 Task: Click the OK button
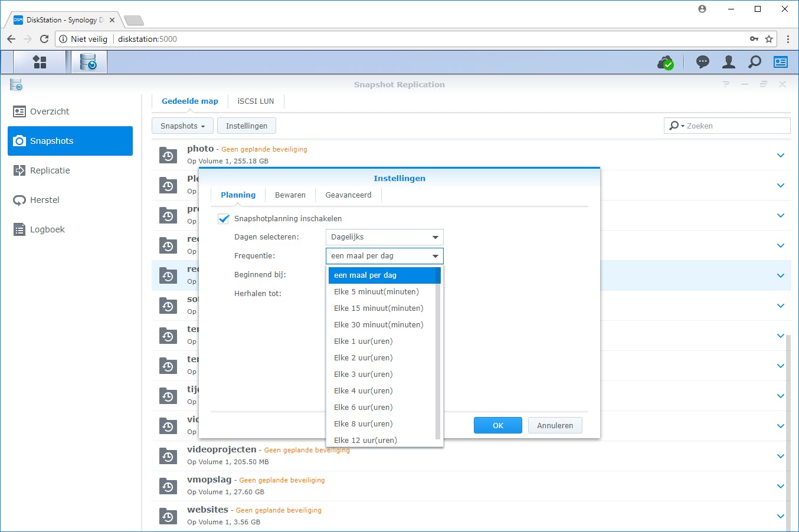497,425
